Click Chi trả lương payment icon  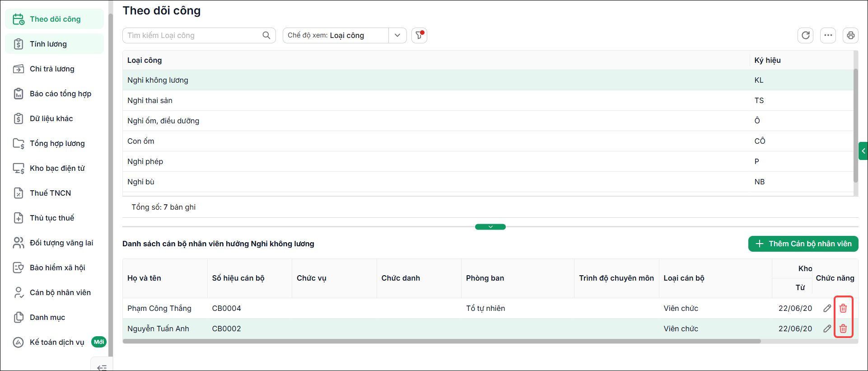[19, 69]
